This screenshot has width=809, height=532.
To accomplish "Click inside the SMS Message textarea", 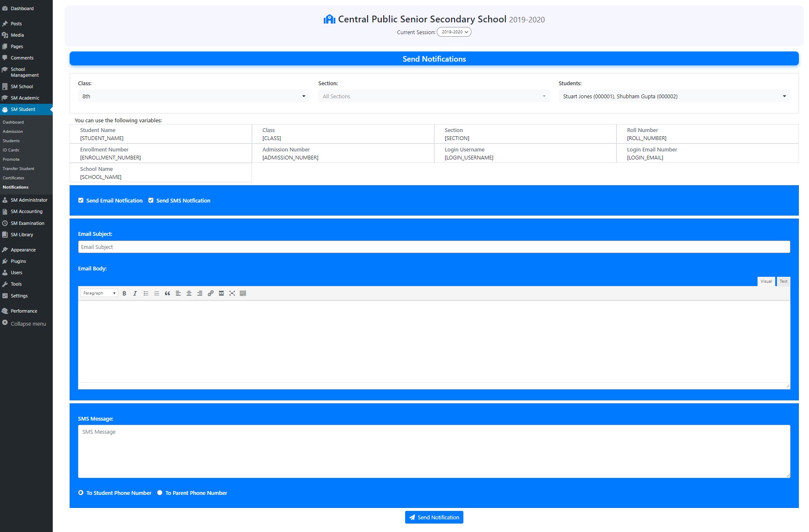I will [x=434, y=451].
